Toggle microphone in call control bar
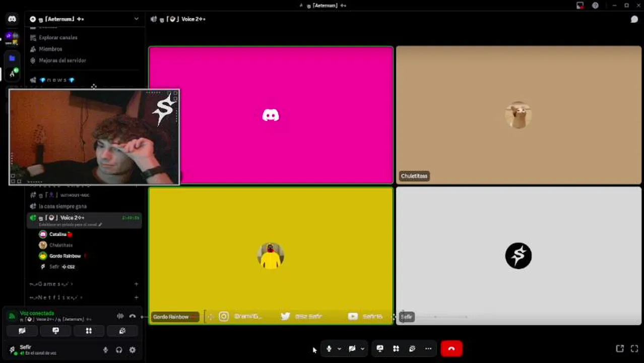The width and height of the screenshot is (644, 363). point(329,348)
